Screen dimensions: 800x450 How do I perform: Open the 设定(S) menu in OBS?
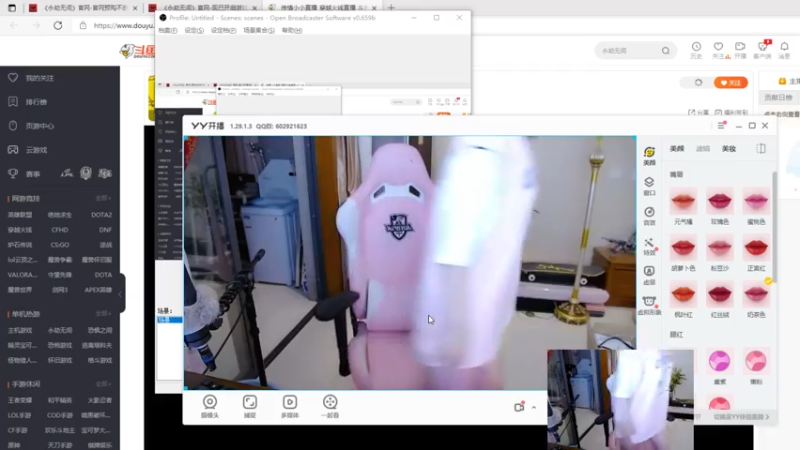194,31
